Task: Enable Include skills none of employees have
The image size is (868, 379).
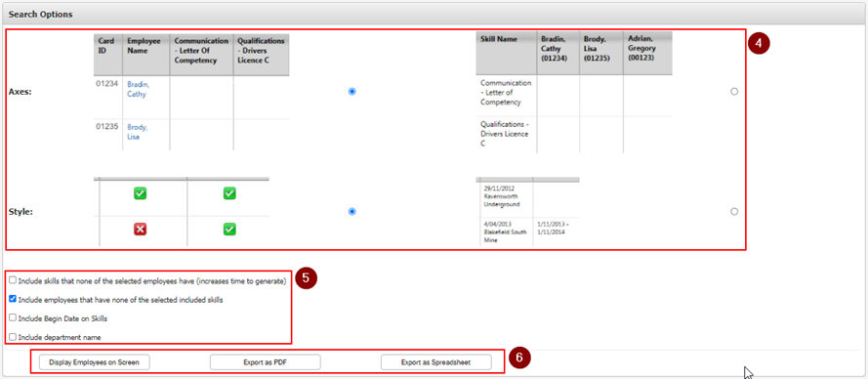Action: (x=13, y=280)
